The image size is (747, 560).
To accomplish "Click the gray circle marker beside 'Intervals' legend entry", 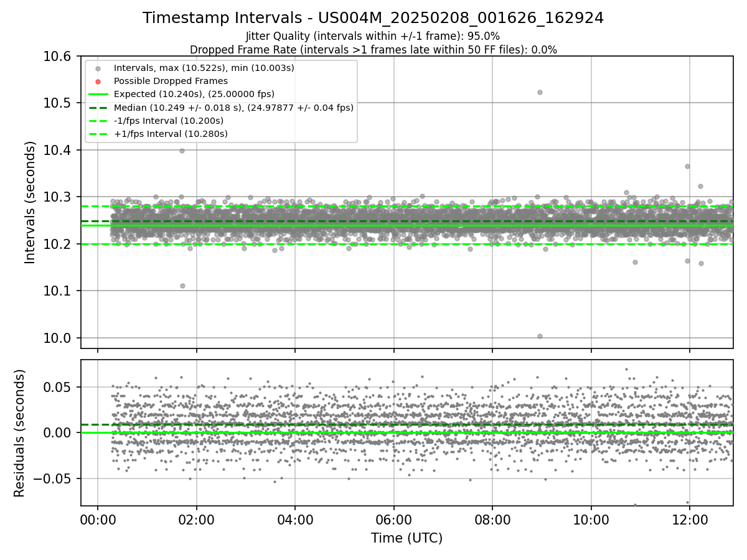I will click(x=98, y=68).
